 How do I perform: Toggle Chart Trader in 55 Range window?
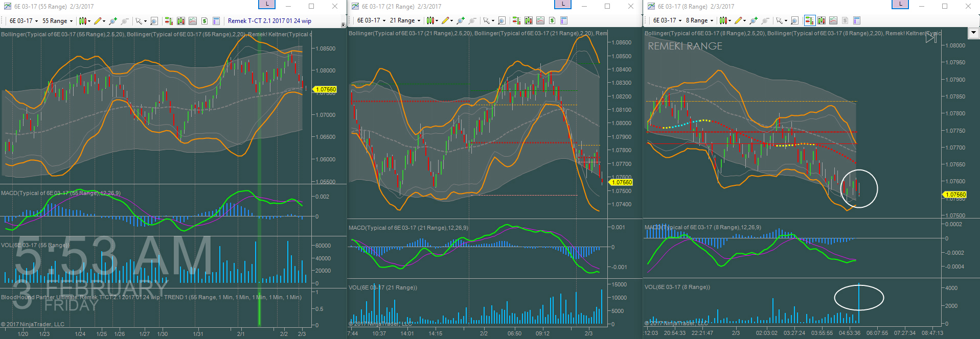tap(169, 21)
